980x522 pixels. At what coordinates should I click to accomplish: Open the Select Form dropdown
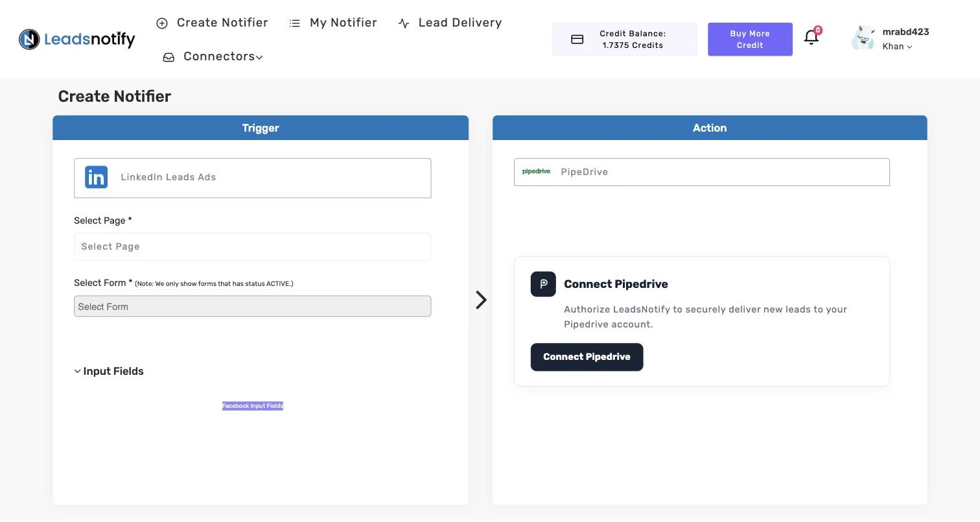pyautogui.click(x=253, y=306)
